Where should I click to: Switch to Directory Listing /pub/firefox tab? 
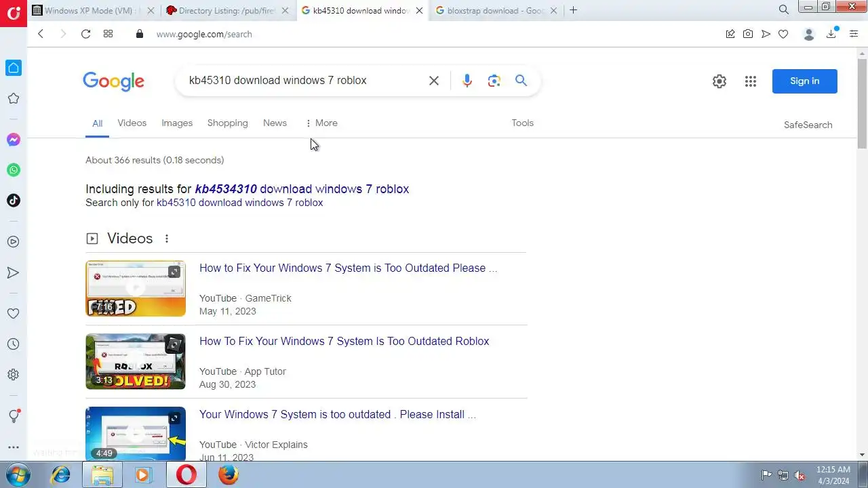coord(227,10)
